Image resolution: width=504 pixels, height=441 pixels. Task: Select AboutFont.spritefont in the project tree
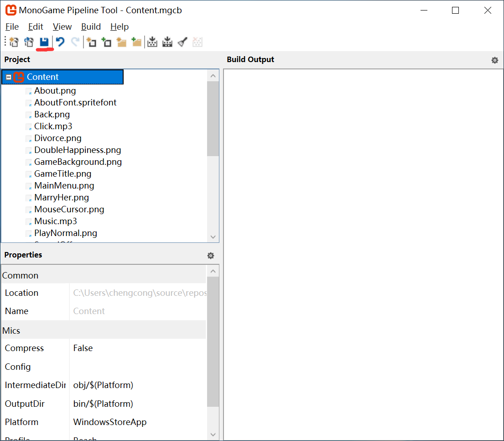[75, 103]
